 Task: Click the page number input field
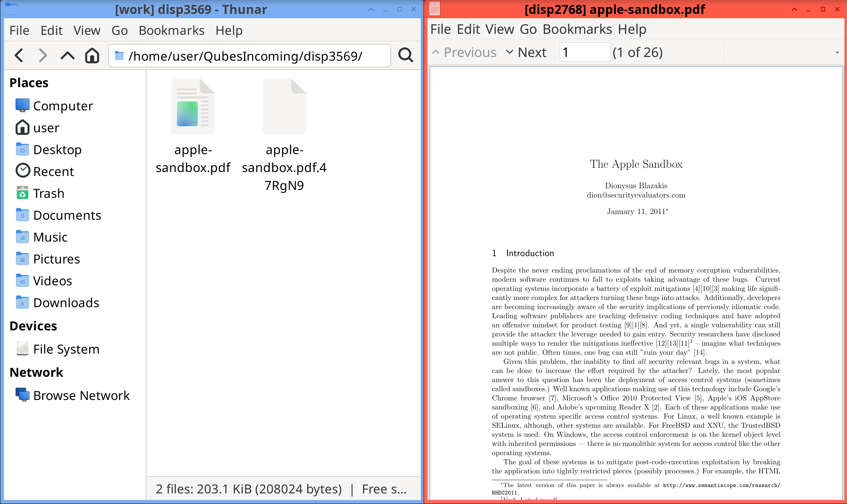point(584,52)
